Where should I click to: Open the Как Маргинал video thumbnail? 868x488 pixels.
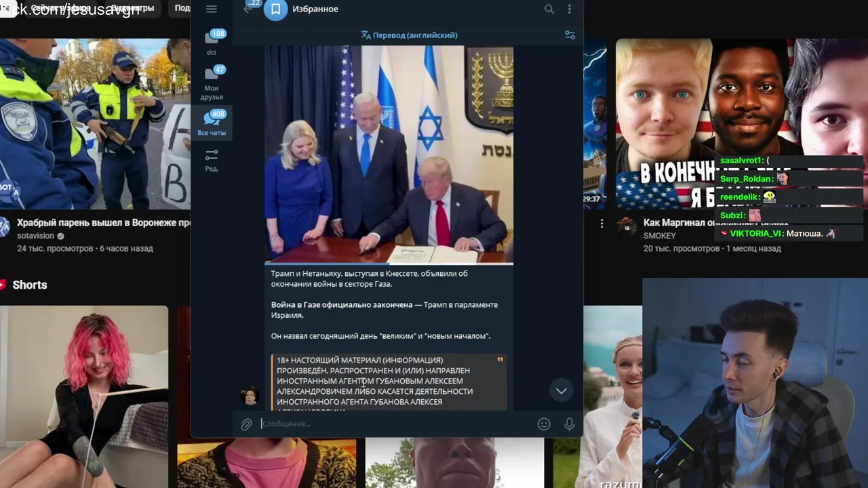click(x=741, y=124)
